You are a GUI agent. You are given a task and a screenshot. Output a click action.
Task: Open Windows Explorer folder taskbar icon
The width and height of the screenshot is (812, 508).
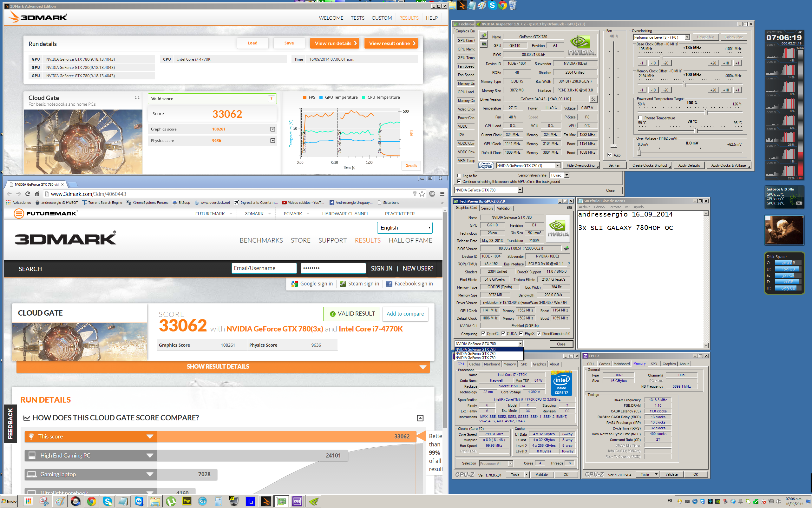[x=155, y=501]
